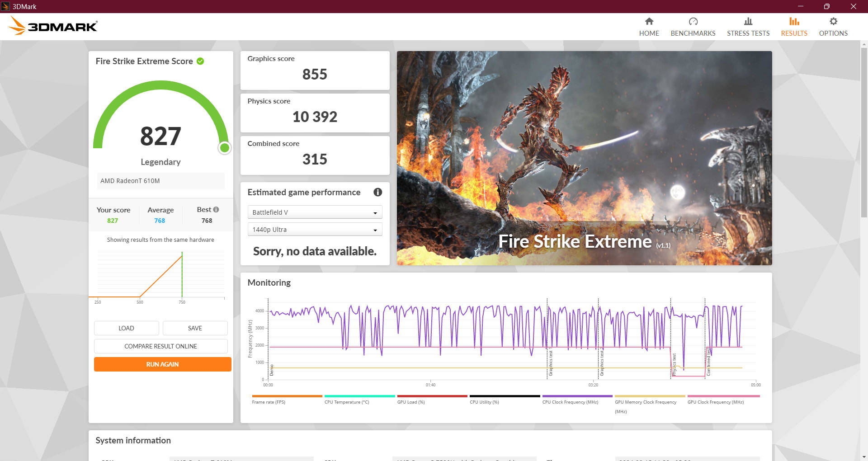Open estimated game performance info icon
This screenshot has width=868, height=461.
[x=378, y=192]
